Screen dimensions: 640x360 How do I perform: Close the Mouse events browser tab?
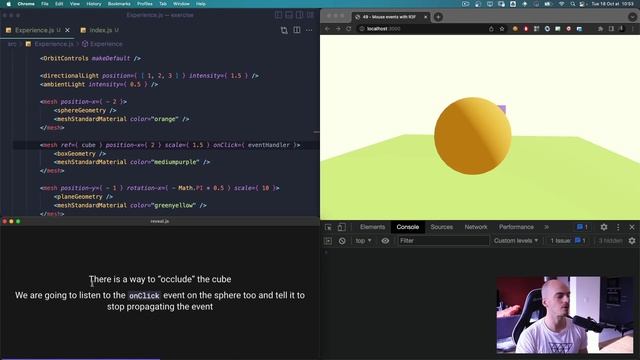click(x=425, y=17)
